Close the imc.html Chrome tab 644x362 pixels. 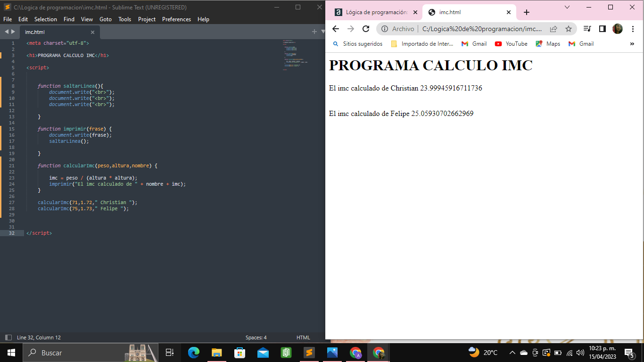[x=508, y=13]
